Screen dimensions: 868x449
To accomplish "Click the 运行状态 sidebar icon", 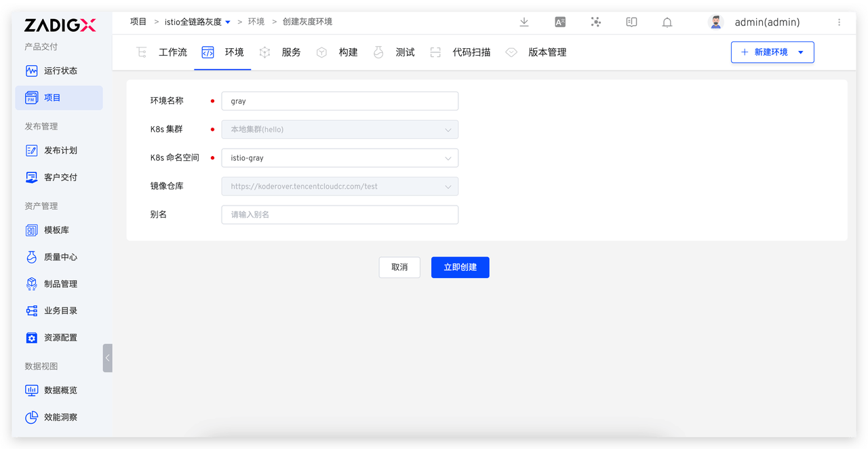I will (x=31, y=71).
